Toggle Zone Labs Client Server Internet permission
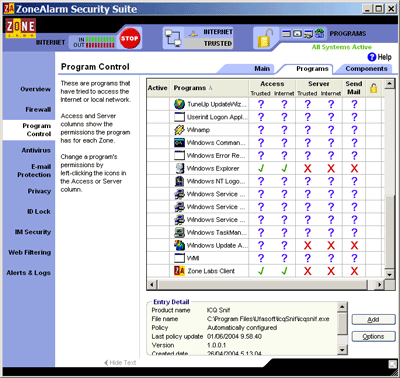The width and height of the screenshot is (400, 378). tap(331, 271)
